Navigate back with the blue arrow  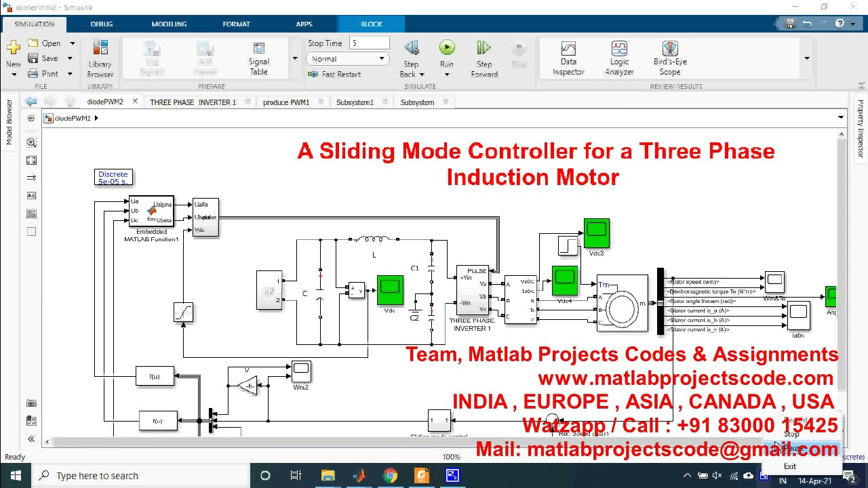pyautogui.click(x=31, y=102)
